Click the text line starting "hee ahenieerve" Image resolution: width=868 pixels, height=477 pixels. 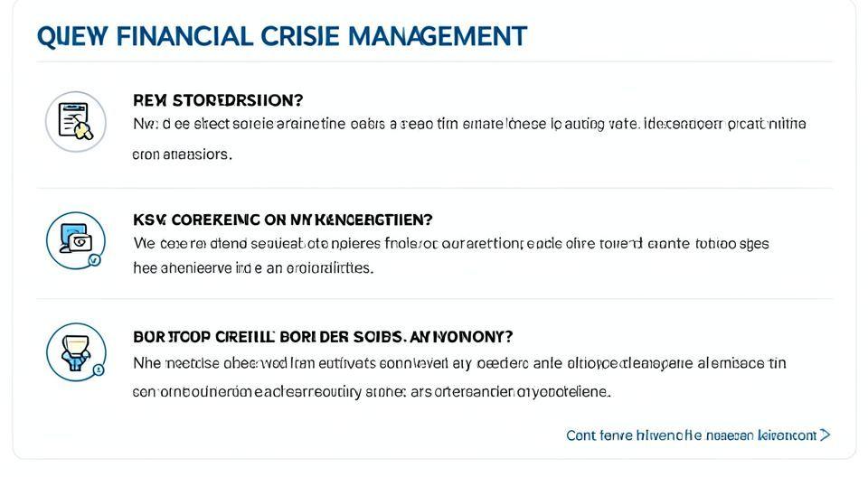[253, 268]
